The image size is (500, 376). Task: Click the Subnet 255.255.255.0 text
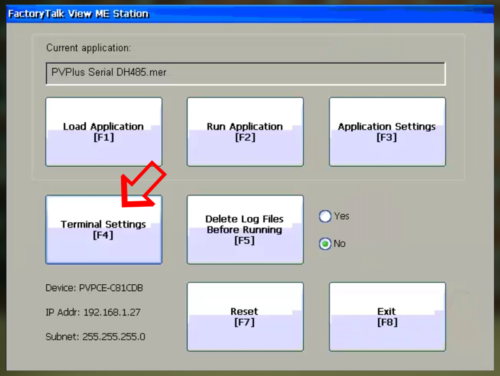[x=95, y=337]
